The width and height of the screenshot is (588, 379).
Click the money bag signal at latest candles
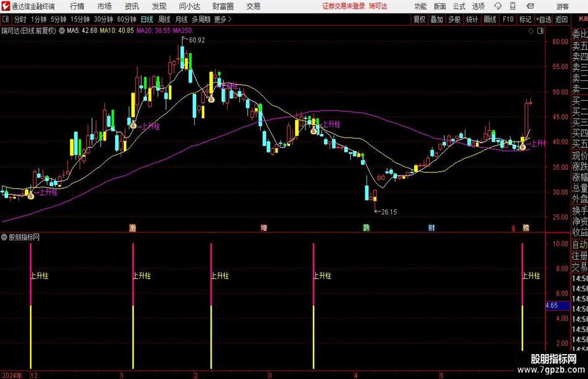point(523,147)
